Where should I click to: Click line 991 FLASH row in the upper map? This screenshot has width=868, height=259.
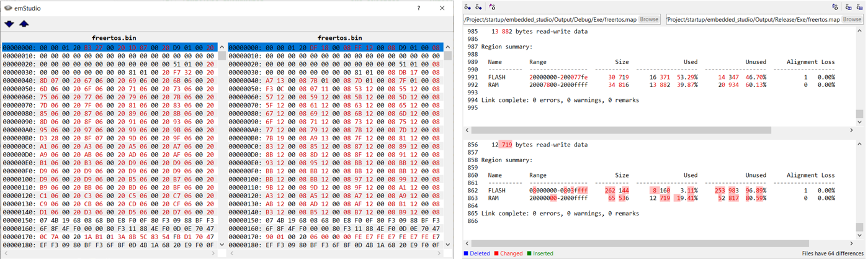coord(650,77)
